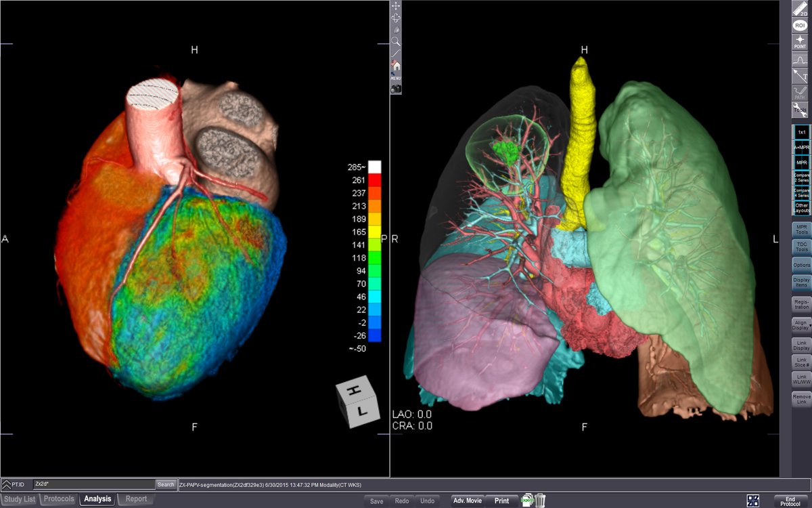Open the wrench Tools panel
Viewport: 812px width, 508px height.
pos(800,110)
